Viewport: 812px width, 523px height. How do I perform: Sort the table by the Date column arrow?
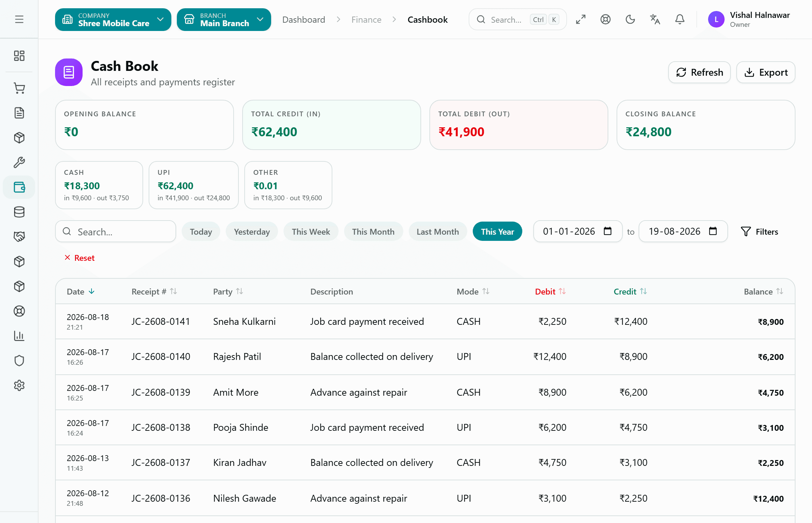(92, 291)
